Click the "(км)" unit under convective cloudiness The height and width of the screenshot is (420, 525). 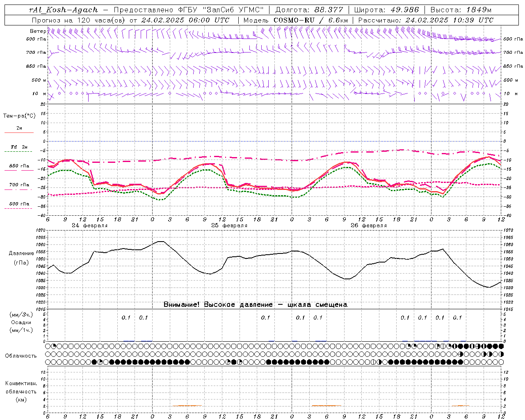pyautogui.click(x=21, y=399)
